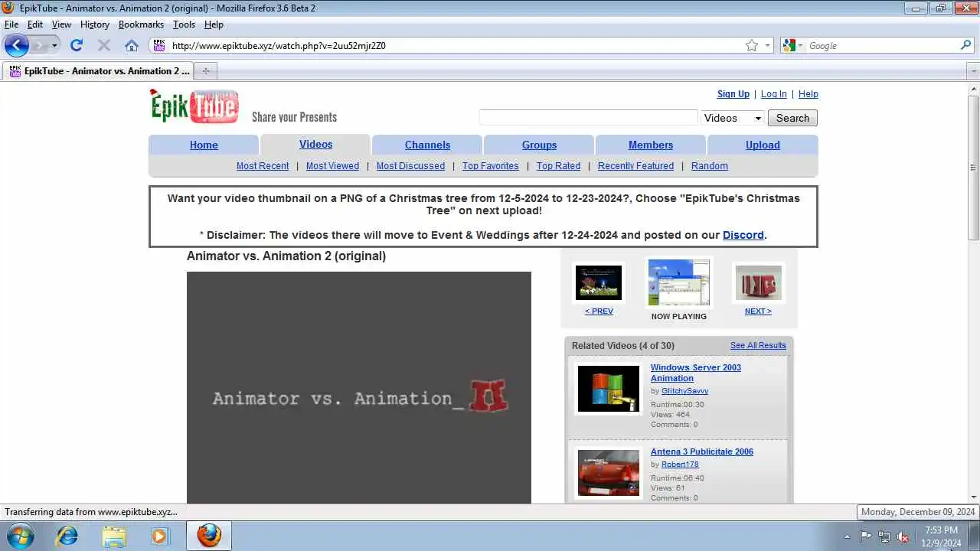This screenshot has width=980, height=551.
Task: Open the back/forward history dropdown arrow
Action: [54, 46]
